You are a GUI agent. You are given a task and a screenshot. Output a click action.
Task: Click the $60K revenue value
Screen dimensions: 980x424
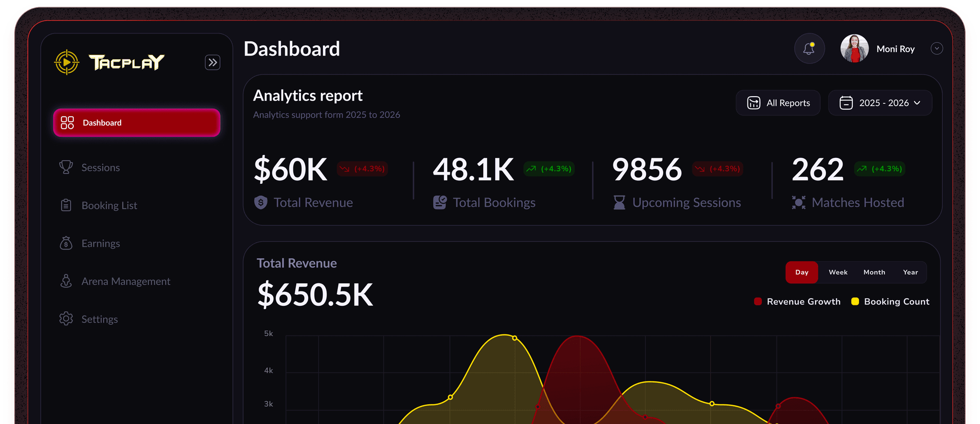pos(290,169)
